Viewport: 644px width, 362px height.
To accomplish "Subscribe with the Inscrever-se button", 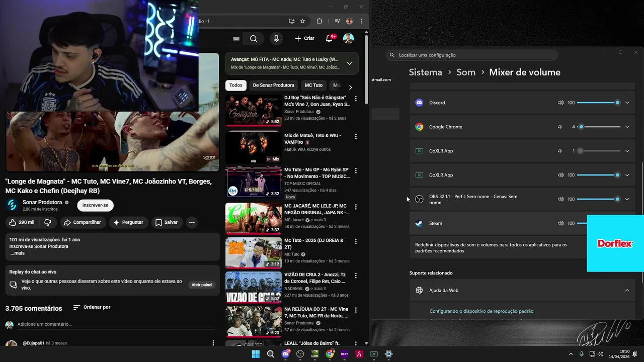I will click(x=95, y=205).
